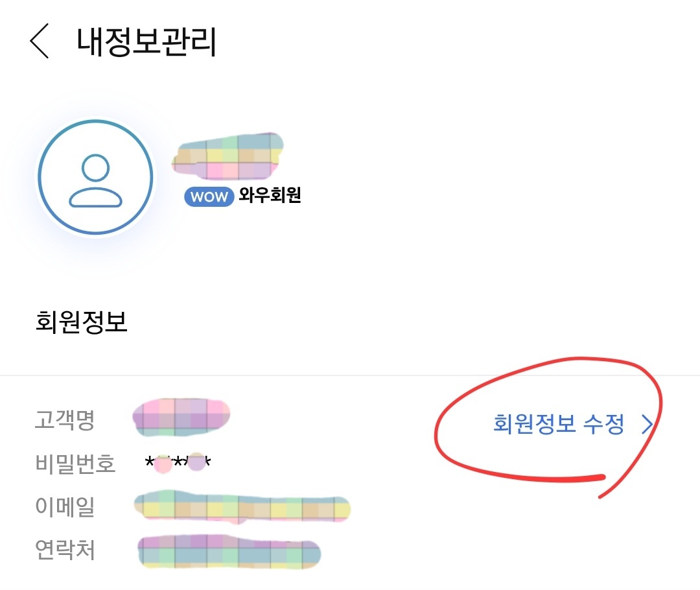
Task: Navigate back using the left chevron
Action: pos(40,41)
